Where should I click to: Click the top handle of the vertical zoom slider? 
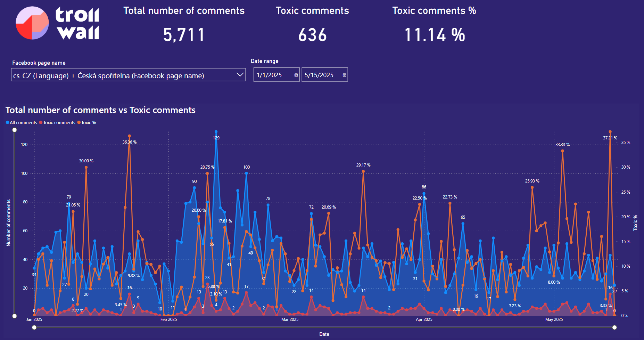tap(15, 130)
